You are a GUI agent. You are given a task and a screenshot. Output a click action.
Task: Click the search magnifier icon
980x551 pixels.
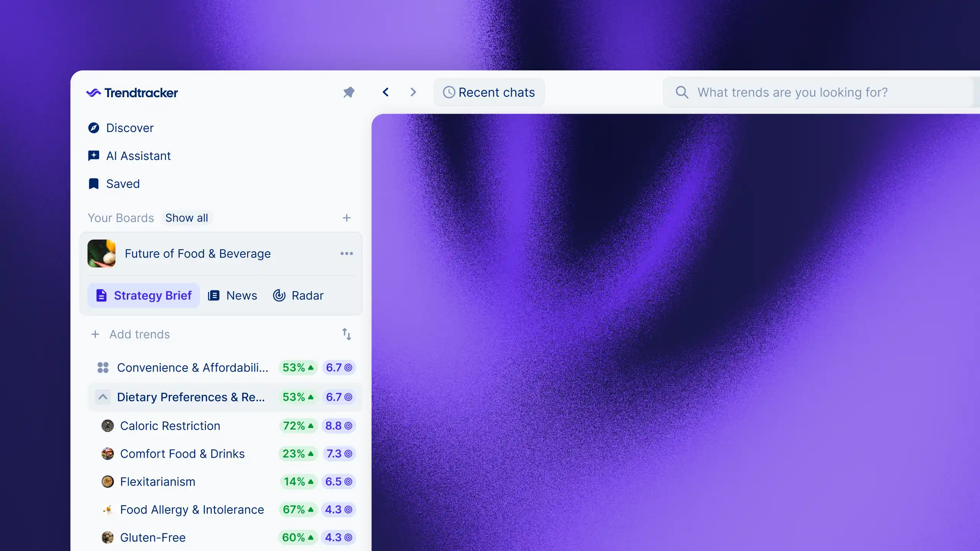[682, 92]
